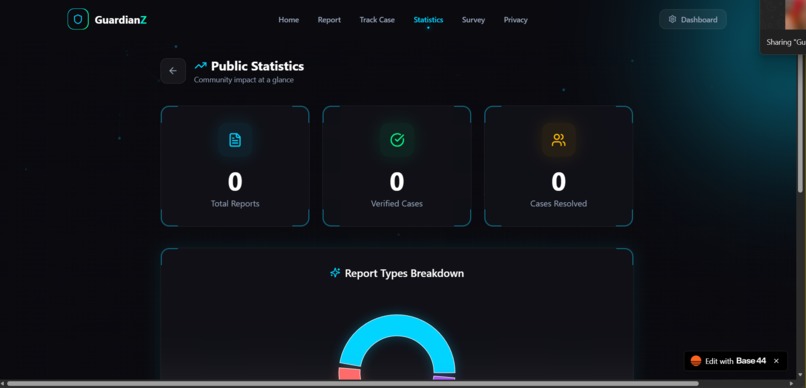Open the Dashboard button
The height and width of the screenshot is (388, 806).
pos(692,20)
